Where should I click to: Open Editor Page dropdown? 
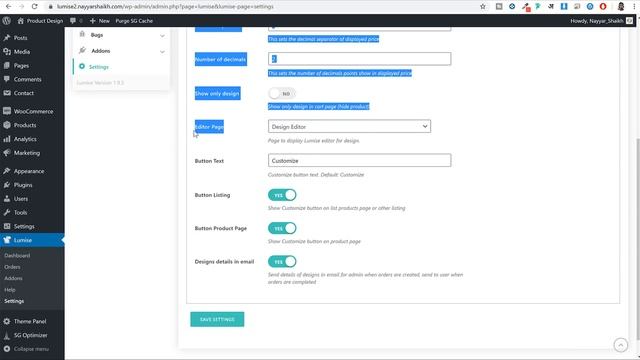click(x=349, y=127)
